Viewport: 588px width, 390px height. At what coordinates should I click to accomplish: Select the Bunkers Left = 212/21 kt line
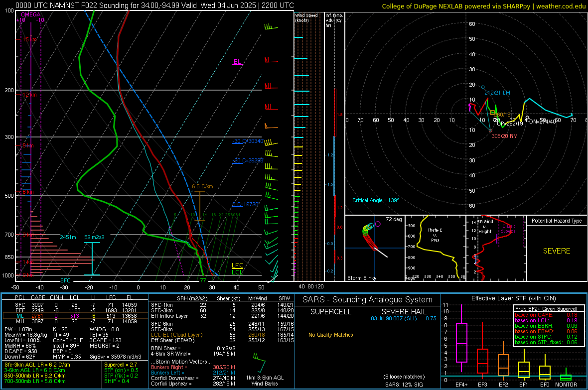pos(193,373)
